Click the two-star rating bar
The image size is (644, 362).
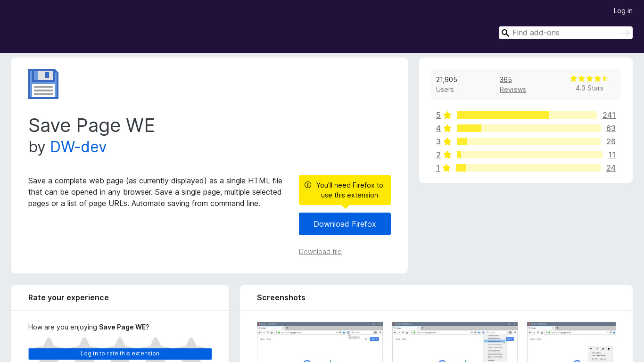coord(529,155)
